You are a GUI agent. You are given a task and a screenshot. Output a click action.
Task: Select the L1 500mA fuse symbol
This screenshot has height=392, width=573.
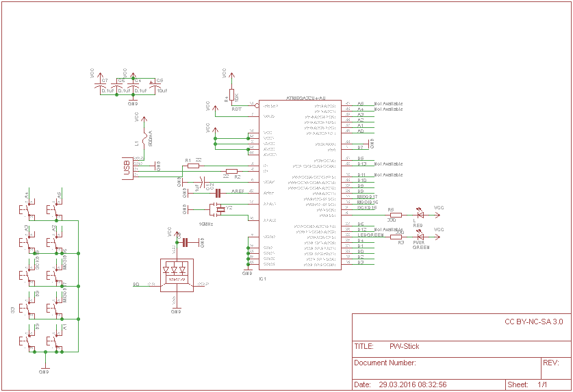(144, 138)
